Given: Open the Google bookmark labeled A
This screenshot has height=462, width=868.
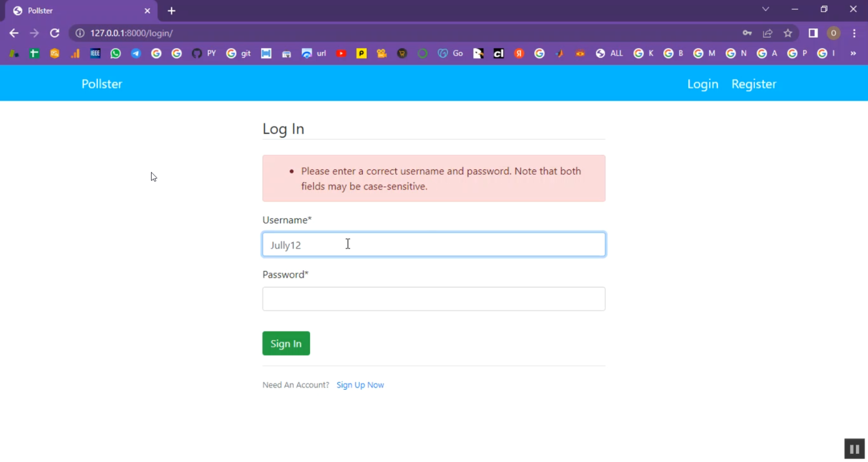Looking at the screenshot, I should tap(767, 53).
